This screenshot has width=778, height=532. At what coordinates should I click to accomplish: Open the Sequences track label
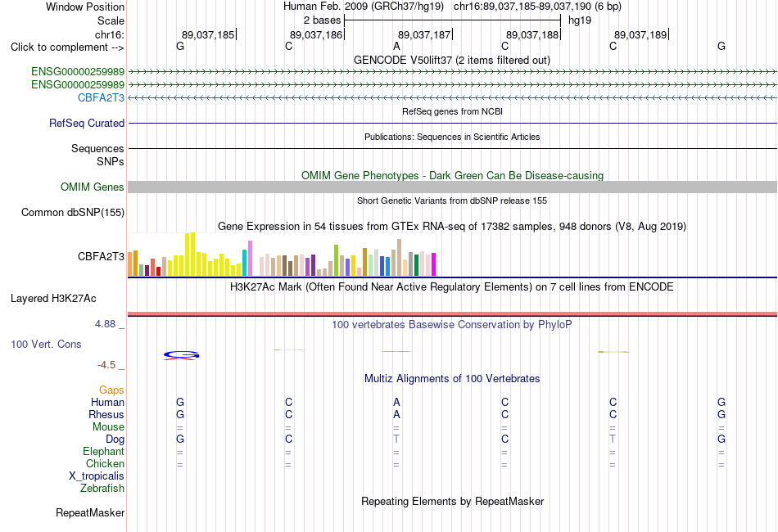[x=97, y=148]
